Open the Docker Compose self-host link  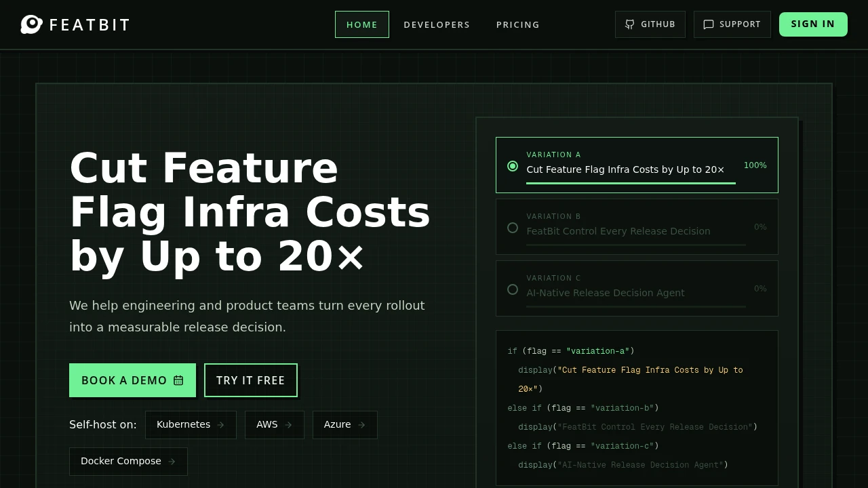tap(128, 462)
